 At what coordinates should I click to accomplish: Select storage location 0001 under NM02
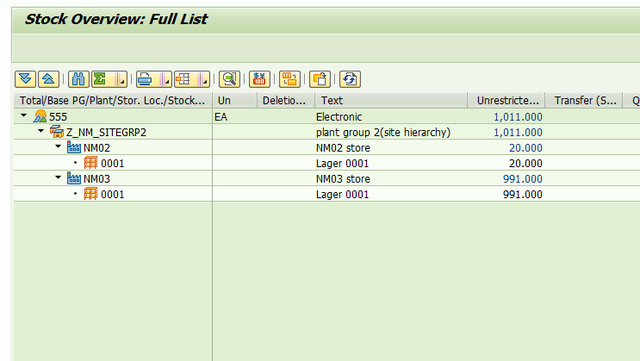[x=112, y=163]
